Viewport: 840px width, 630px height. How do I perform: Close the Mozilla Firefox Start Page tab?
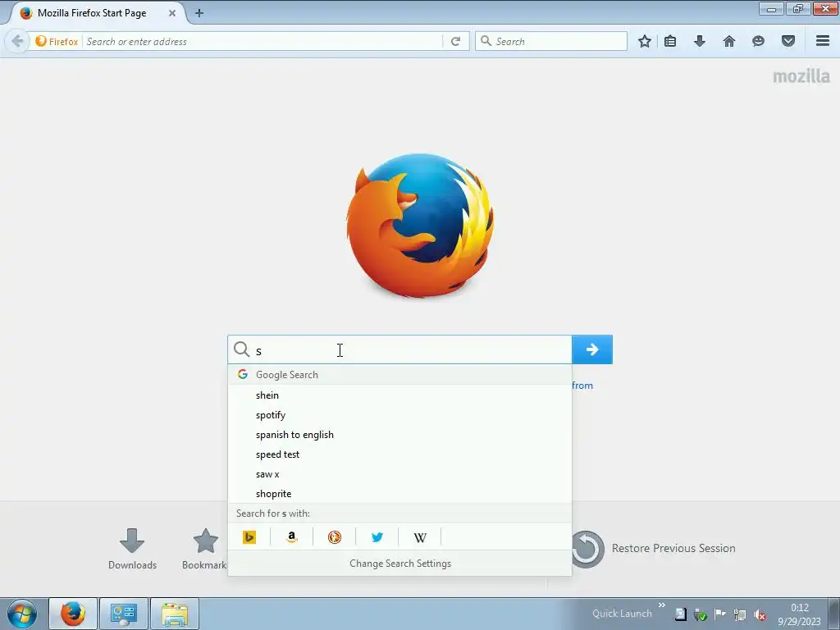pyautogui.click(x=172, y=13)
